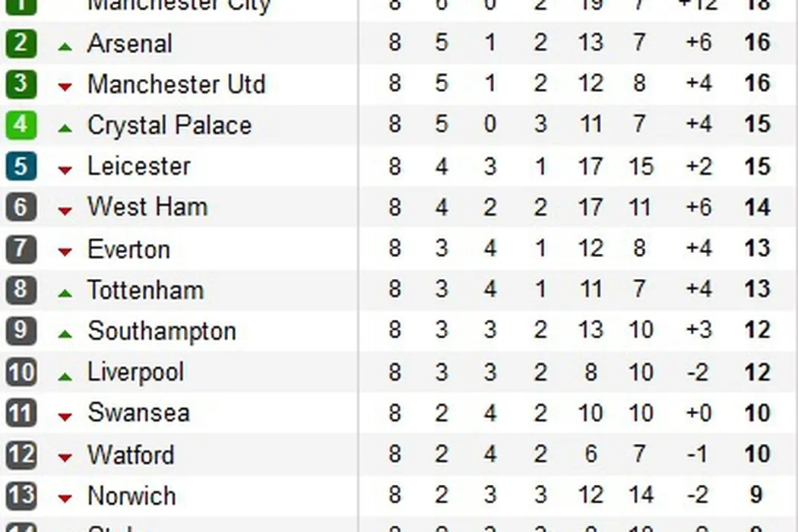
Task: Open the Leicester team link
Action: click(x=139, y=166)
